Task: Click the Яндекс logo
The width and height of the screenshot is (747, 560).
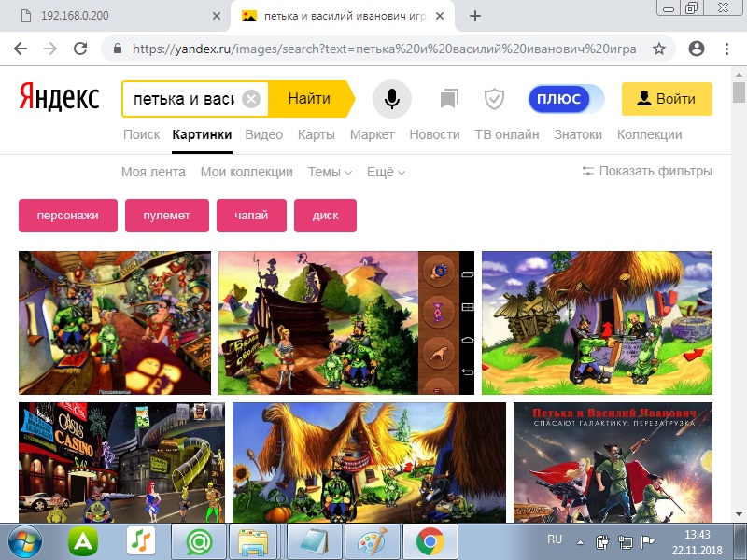Action: coord(59,98)
